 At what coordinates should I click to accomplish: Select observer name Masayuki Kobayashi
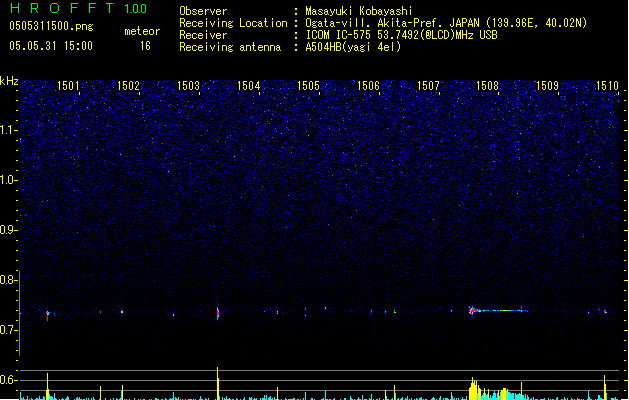click(359, 11)
